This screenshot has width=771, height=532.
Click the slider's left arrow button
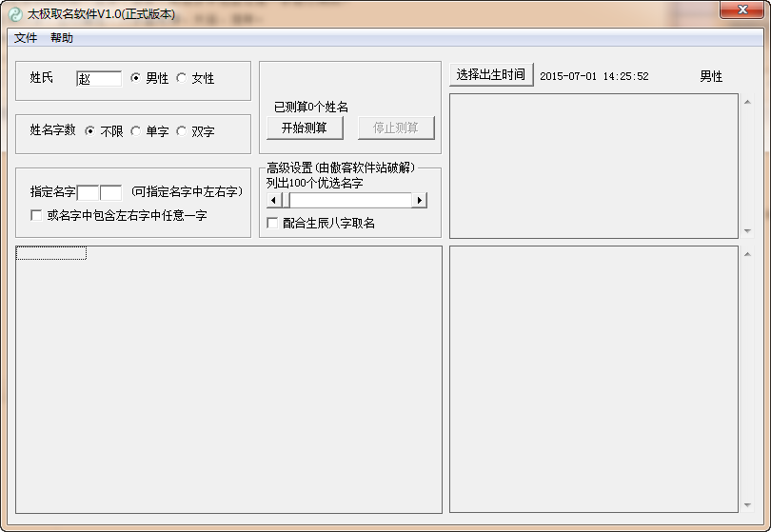274,200
